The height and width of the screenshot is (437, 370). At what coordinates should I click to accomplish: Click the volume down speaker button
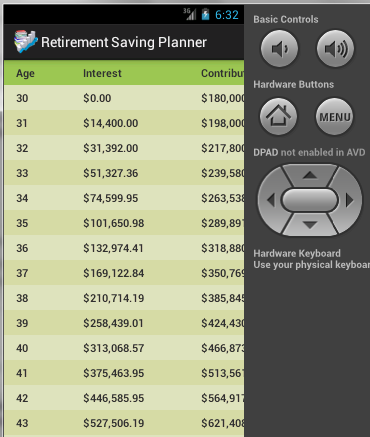click(x=279, y=49)
